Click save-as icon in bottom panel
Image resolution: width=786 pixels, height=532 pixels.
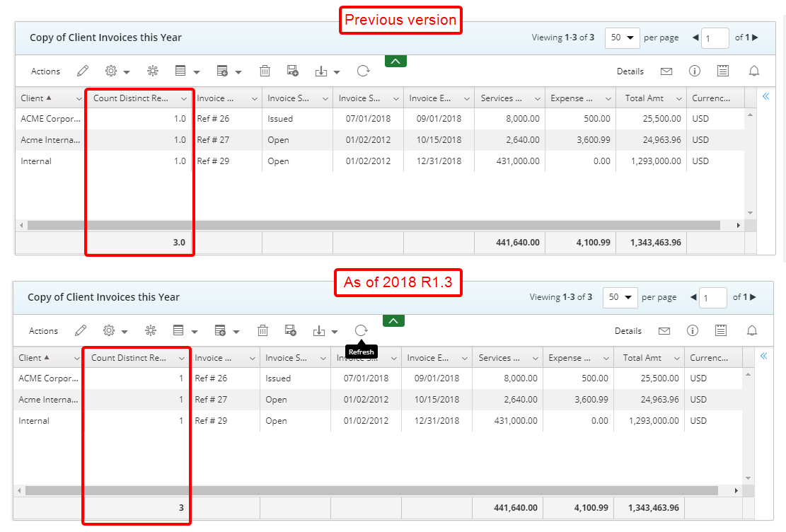click(291, 330)
